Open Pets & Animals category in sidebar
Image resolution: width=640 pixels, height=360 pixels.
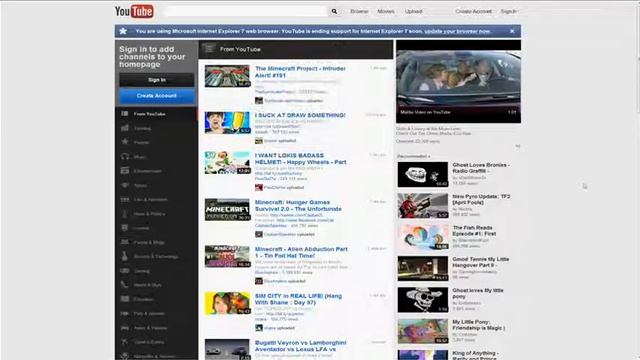pos(156,313)
